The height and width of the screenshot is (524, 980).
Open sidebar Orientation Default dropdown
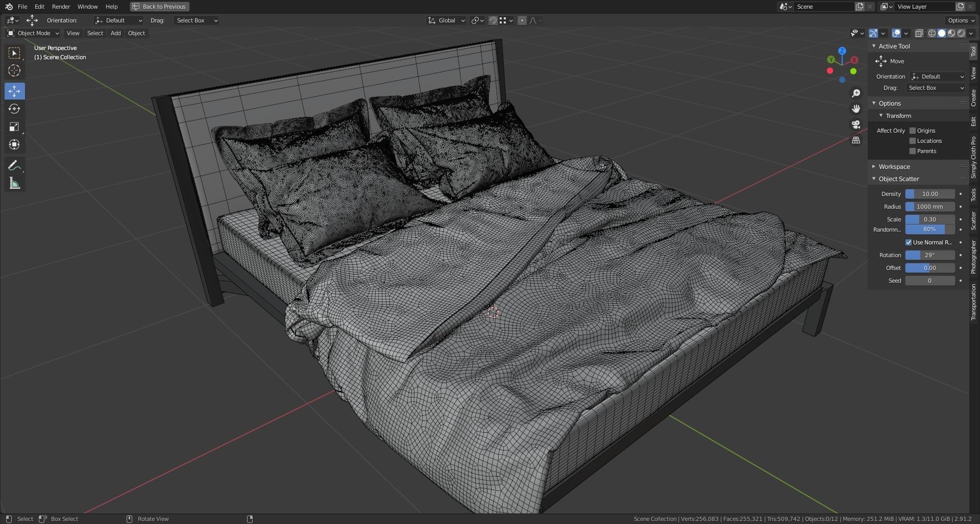click(938, 77)
